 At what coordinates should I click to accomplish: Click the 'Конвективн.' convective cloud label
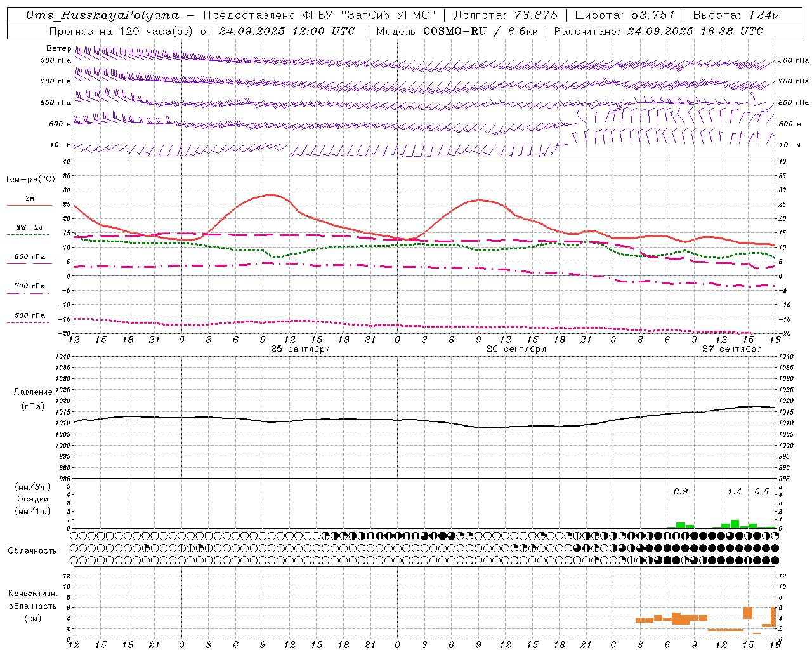[x=33, y=594]
